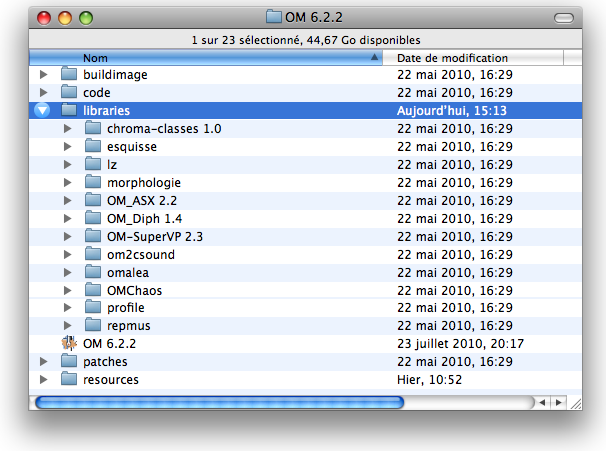Select the 'libraries' row name

(106, 111)
